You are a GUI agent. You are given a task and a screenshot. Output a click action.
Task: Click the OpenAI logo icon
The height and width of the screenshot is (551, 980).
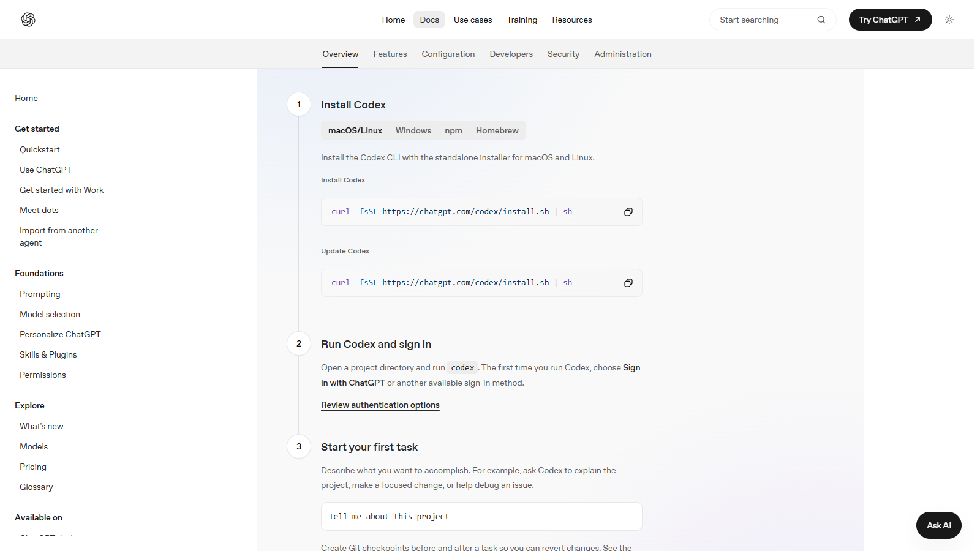tap(28, 20)
